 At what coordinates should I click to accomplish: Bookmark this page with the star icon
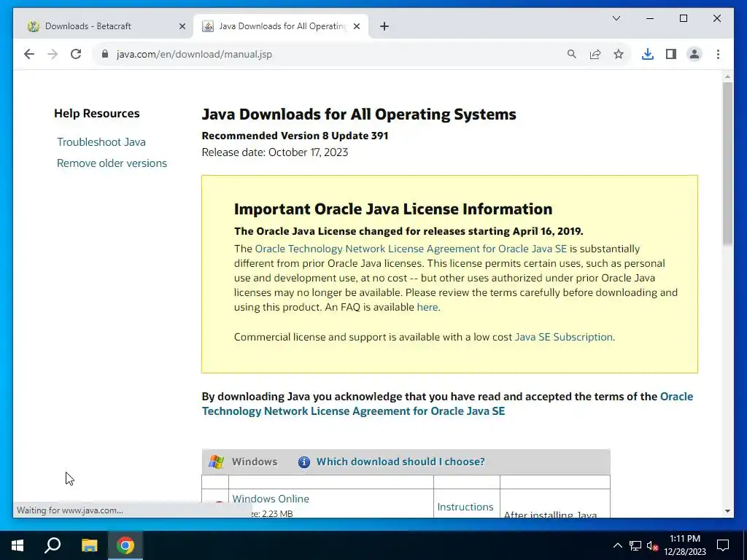click(x=619, y=54)
